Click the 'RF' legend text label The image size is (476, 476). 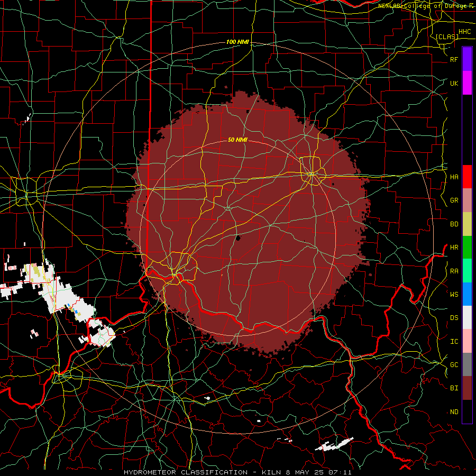454,59
